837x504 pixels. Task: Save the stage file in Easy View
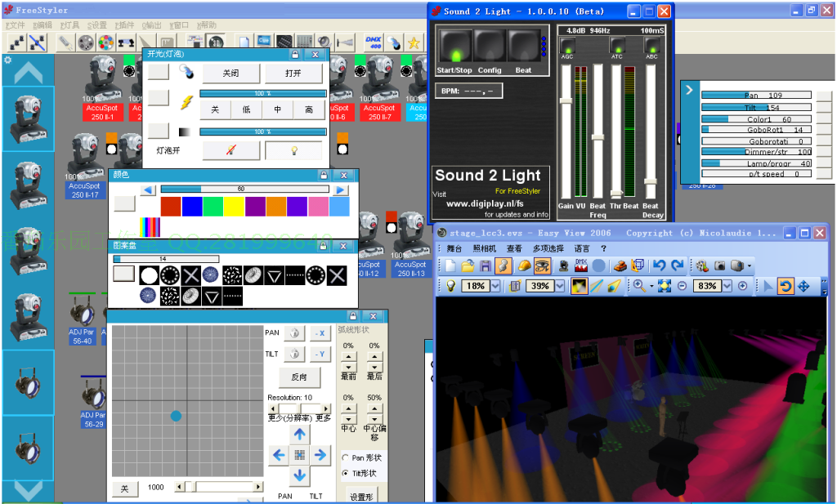pyautogui.click(x=486, y=265)
